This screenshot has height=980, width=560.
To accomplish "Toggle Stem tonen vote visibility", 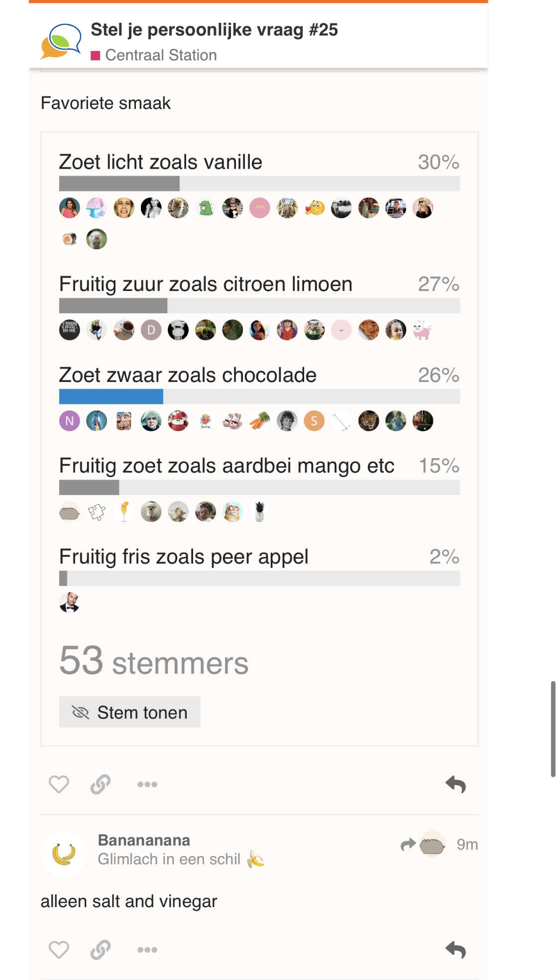I will pos(129,712).
